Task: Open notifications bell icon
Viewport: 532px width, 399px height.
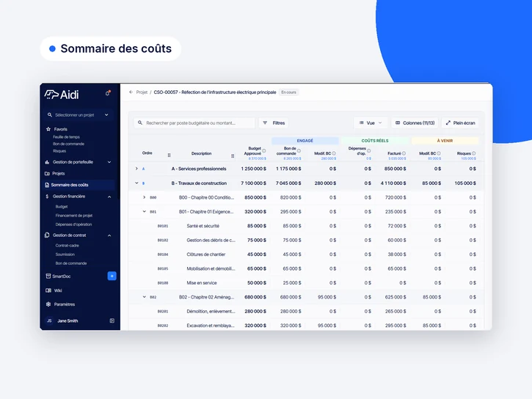Action: pyautogui.click(x=108, y=93)
